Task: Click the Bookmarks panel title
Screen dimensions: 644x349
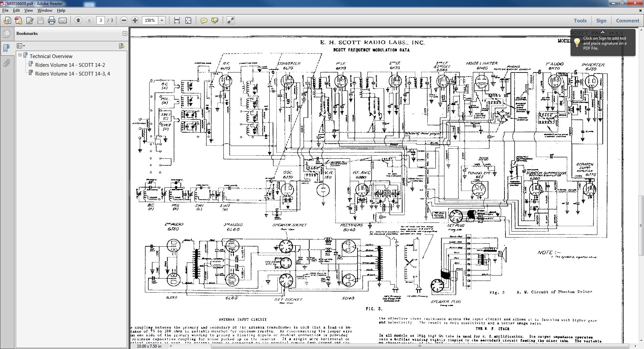Action: click(x=27, y=34)
